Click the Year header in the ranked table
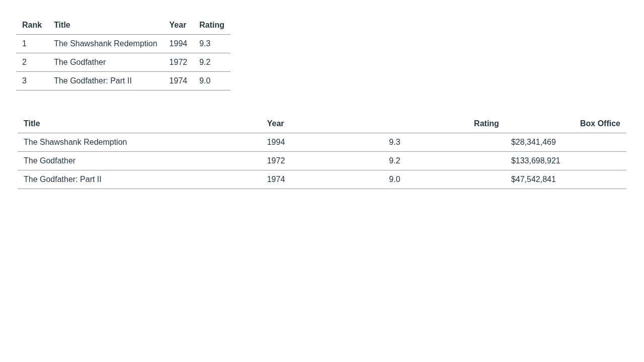This screenshot has height=362, width=644. pos(178,25)
